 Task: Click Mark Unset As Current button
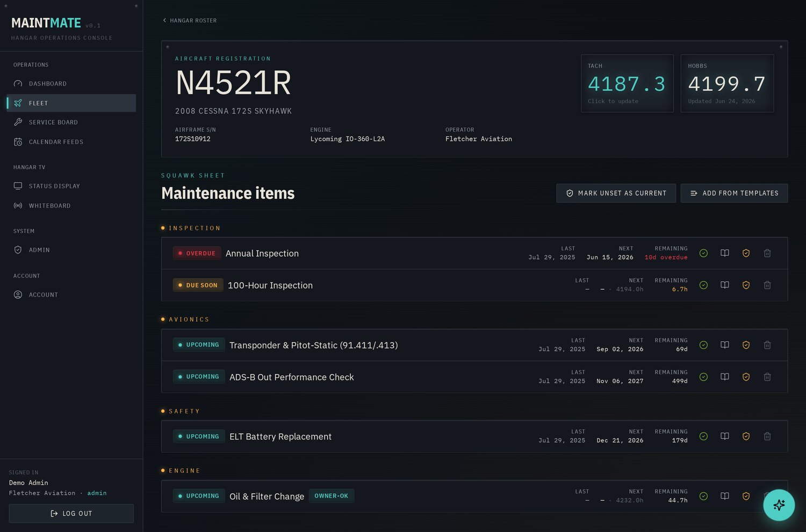click(x=616, y=193)
